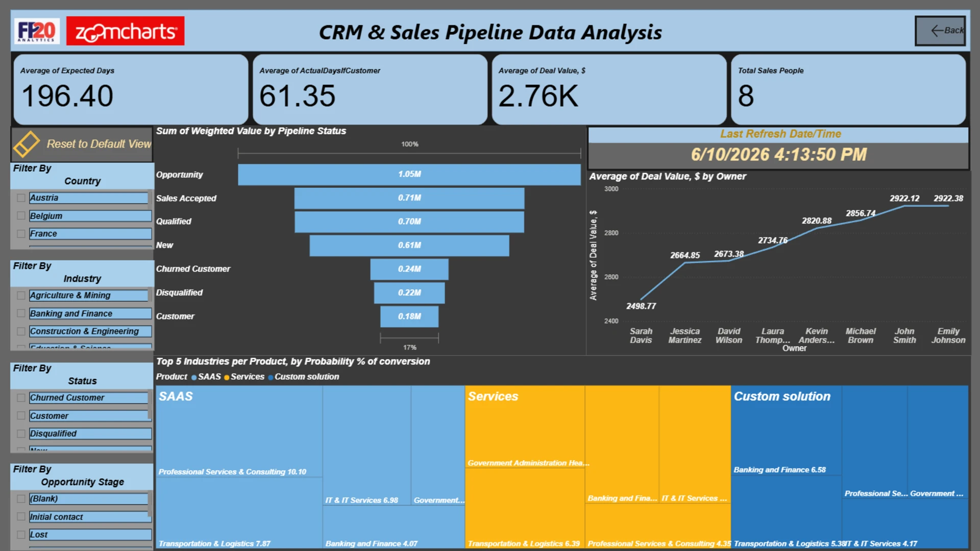The image size is (980, 551).
Task: Check the Agriculture & Mining checkbox
Action: point(21,295)
